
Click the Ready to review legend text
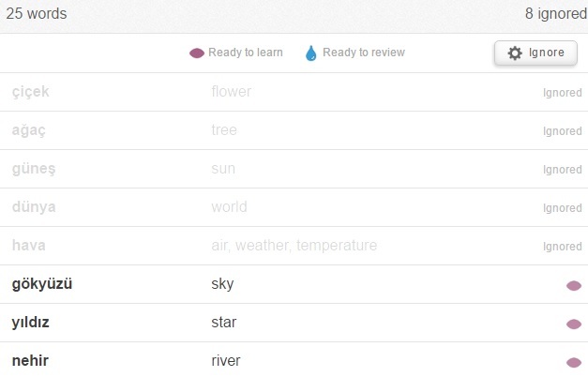click(364, 53)
